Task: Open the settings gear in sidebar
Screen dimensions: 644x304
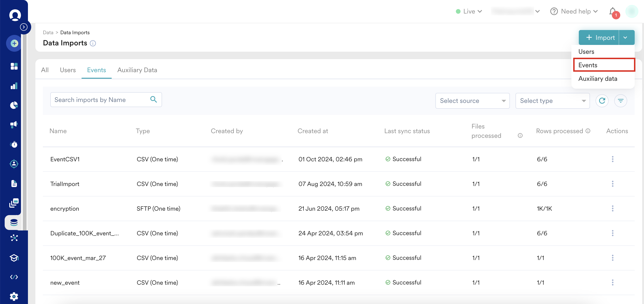Action: (x=14, y=296)
